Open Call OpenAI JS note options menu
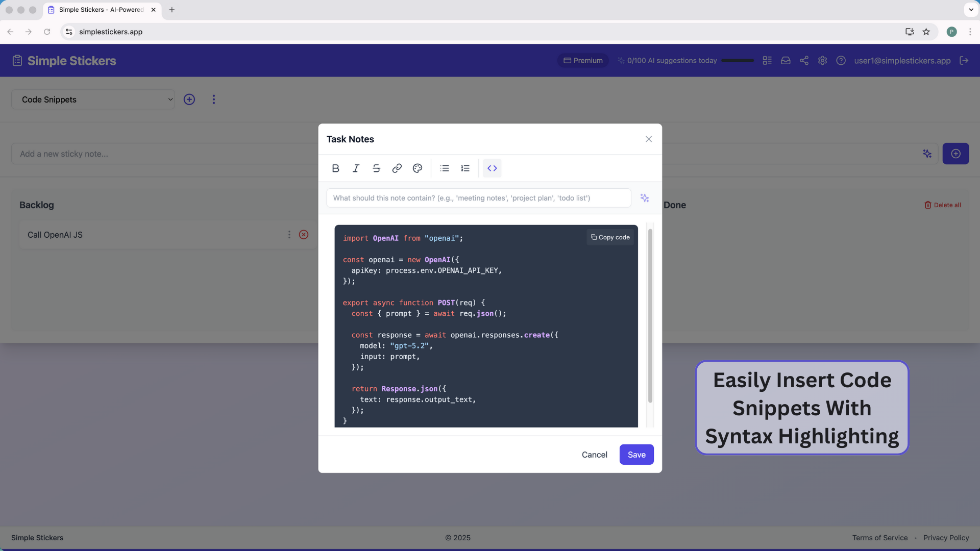The width and height of the screenshot is (980, 551). 289,235
